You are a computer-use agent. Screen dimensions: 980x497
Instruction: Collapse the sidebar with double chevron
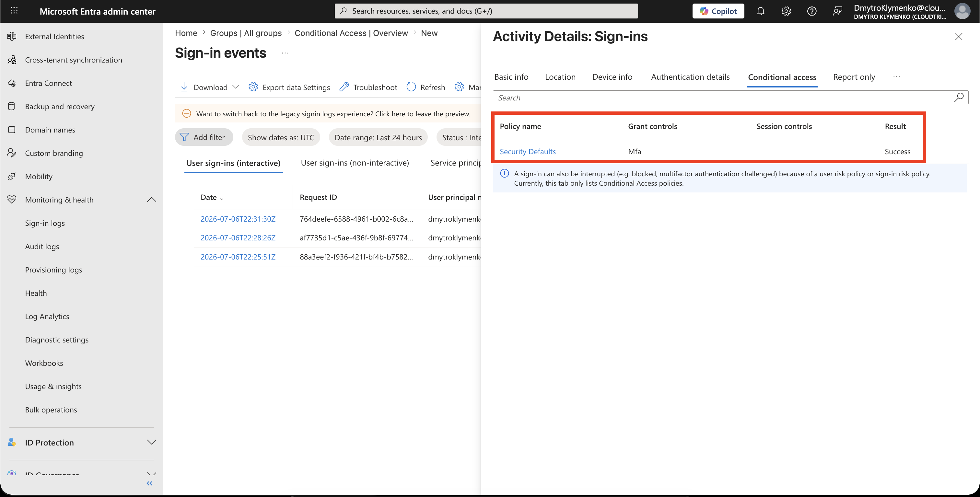coord(149,483)
